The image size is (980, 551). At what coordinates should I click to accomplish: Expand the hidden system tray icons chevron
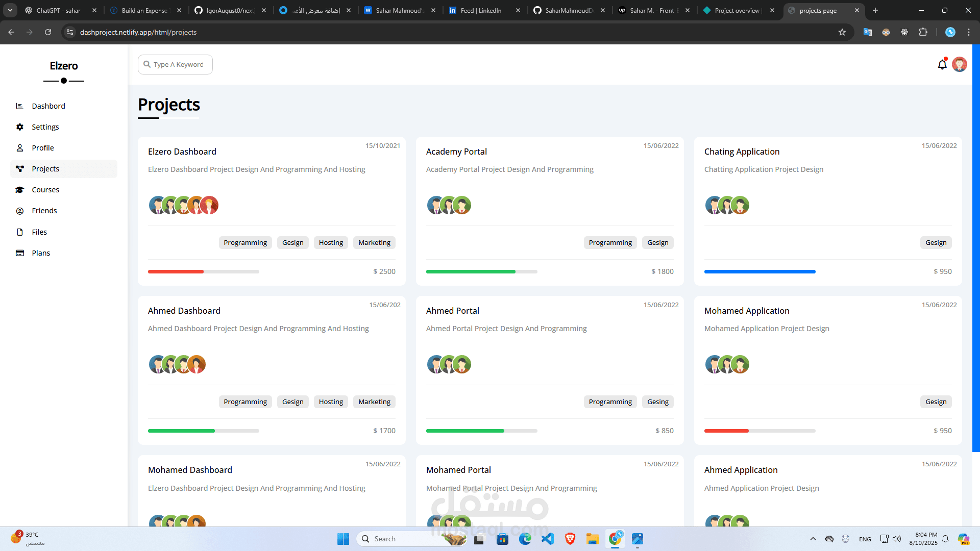pos(813,539)
